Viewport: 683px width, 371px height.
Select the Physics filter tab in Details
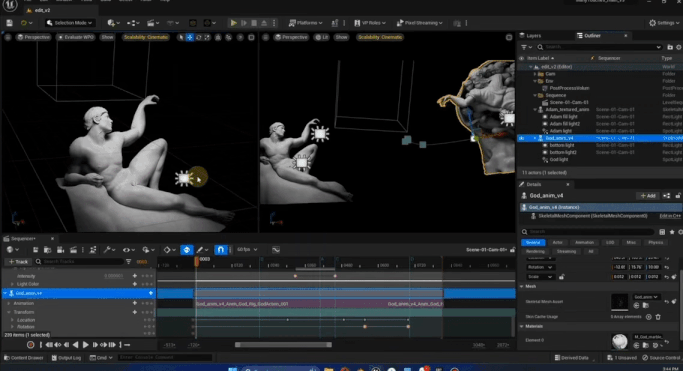point(656,243)
